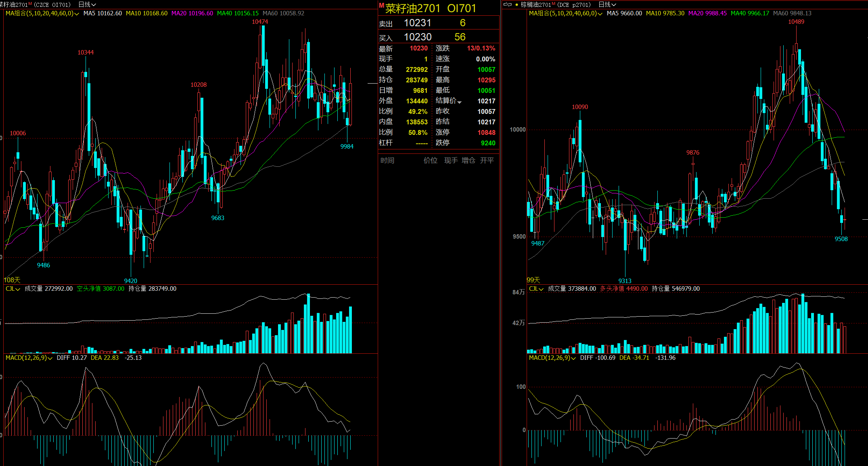Open the CJL indicator menu on left chart
868x466 pixels.
tap(13, 289)
